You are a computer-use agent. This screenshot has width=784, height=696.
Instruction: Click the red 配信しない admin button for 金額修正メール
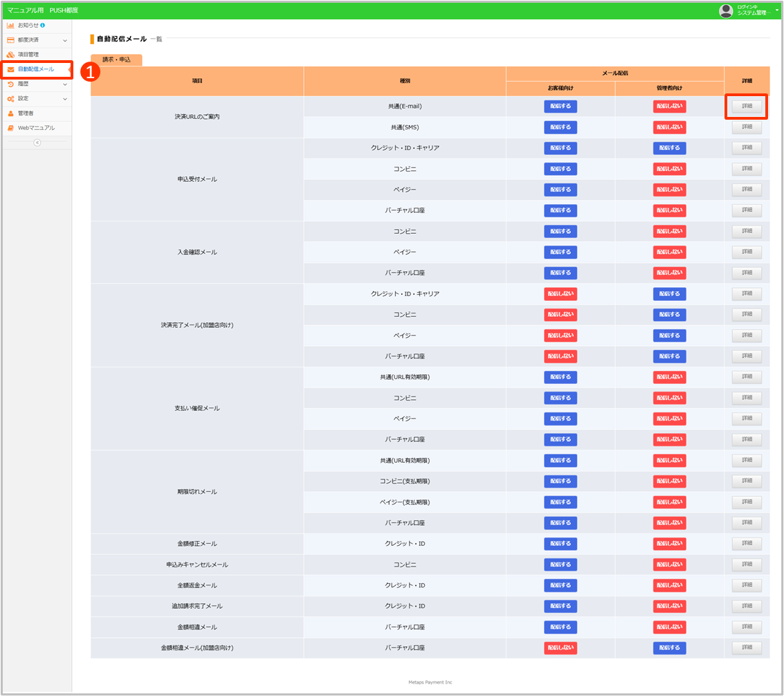[x=669, y=544]
